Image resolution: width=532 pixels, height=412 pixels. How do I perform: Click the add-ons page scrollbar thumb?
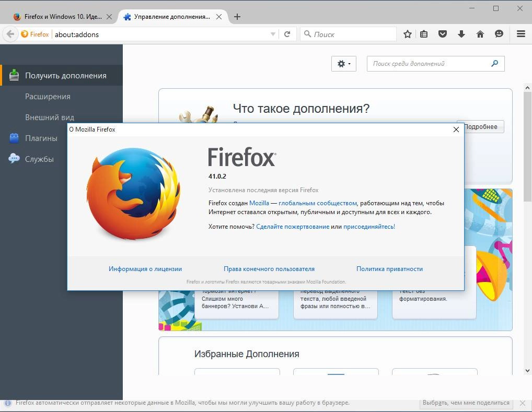pos(527,147)
